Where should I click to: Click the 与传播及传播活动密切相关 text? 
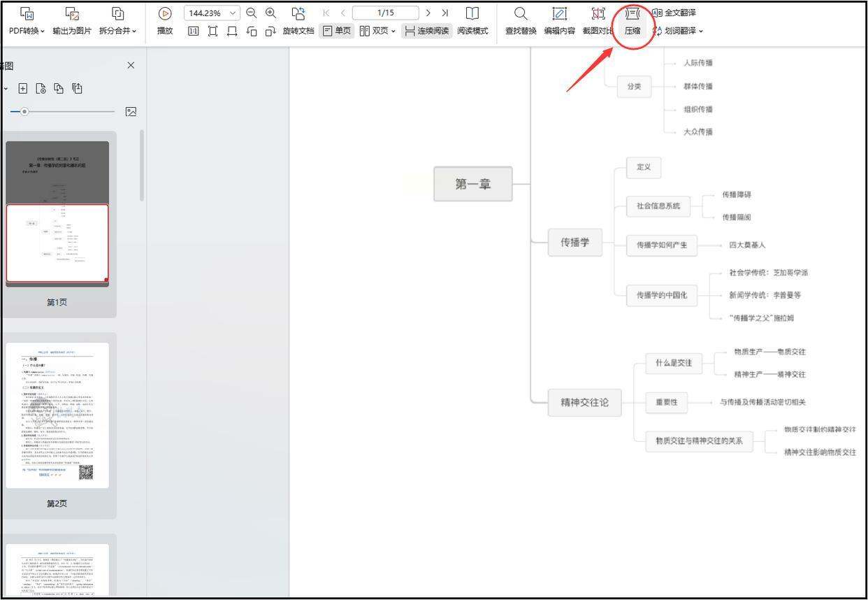click(763, 402)
